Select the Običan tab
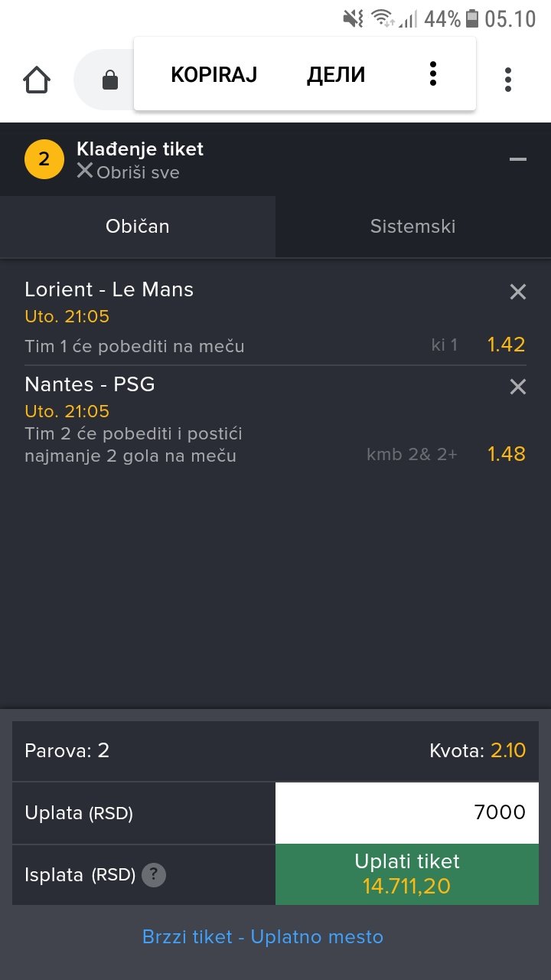The width and height of the screenshot is (551, 980). pyautogui.click(x=138, y=227)
